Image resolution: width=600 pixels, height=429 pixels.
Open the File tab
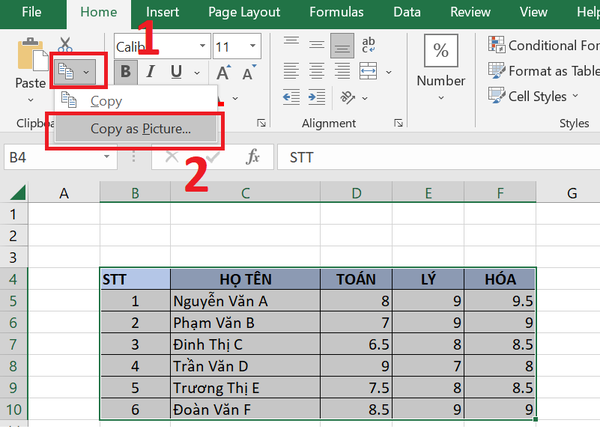[31, 12]
